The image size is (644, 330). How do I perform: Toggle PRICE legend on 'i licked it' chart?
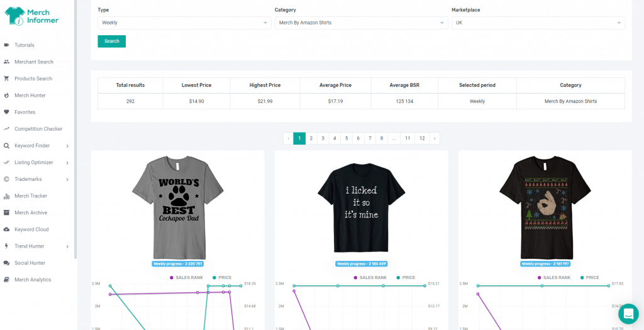[x=406, y=277]
